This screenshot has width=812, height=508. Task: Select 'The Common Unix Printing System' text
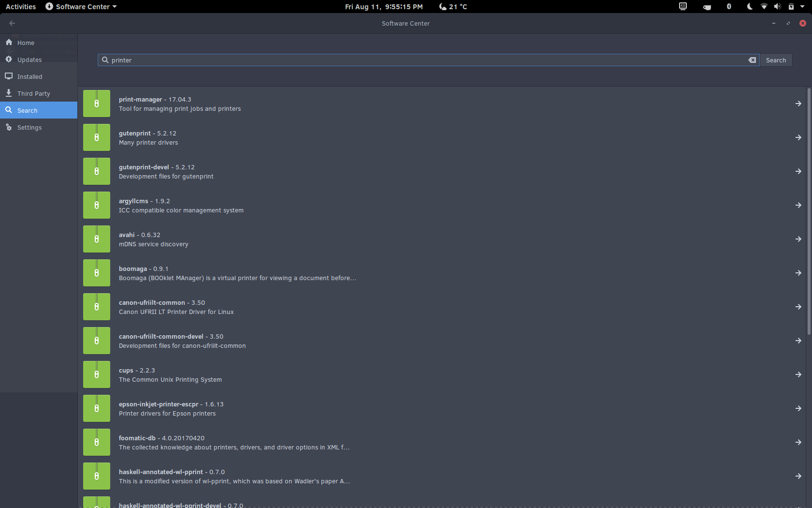[x=170, y=380]
